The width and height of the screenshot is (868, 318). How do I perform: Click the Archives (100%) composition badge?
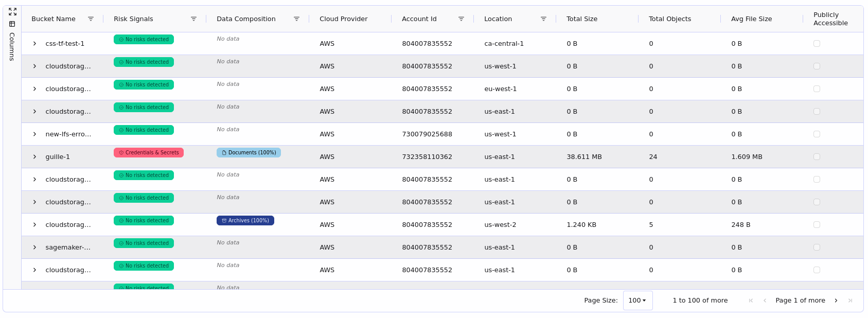tap(245, 221)
